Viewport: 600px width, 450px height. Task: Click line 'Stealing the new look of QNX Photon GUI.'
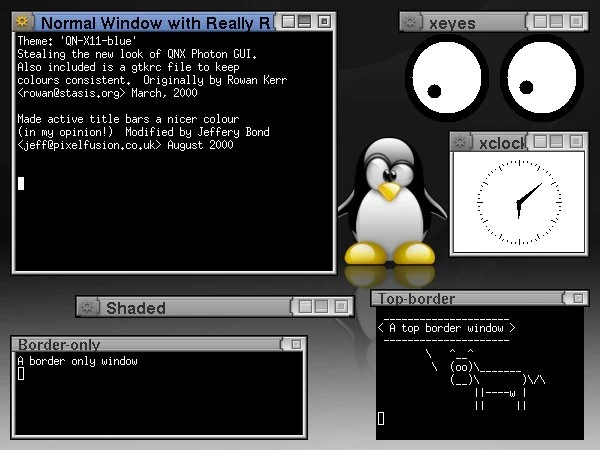(x=137, y=54)
